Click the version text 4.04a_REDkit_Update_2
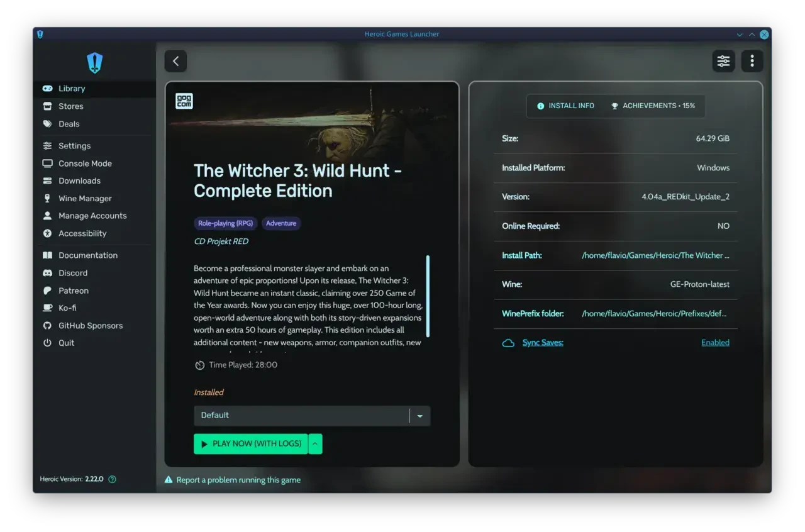Viewport: 805px width, 532px height. click(x=686, y=197)
